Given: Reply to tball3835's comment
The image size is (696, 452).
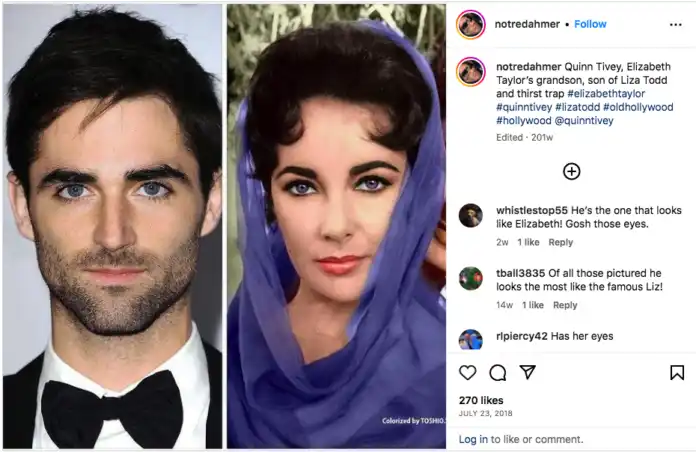Looking at the screenshot, I should (565, 305).
